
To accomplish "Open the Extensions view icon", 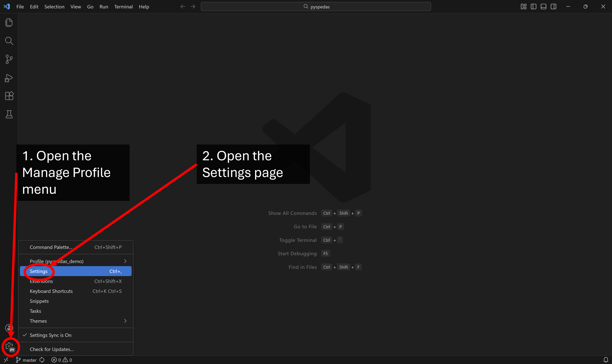I will (9, 96).
